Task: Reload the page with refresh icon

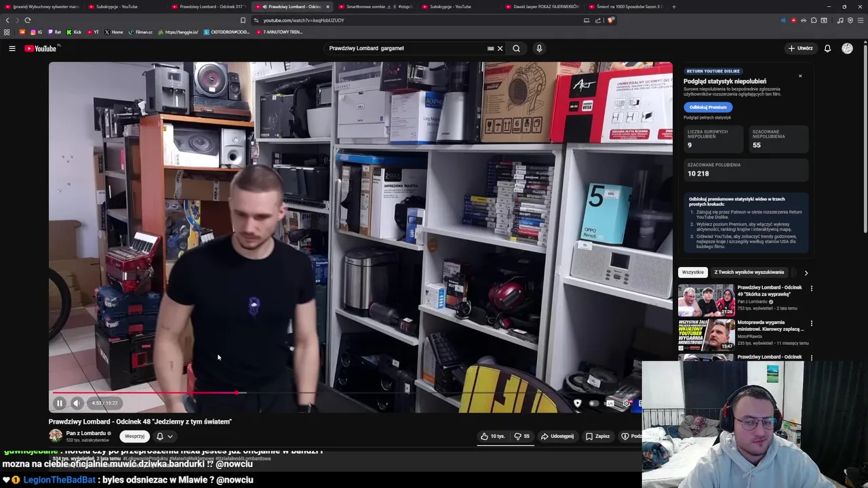Action: pyautogui.click(x=27, y=20)
